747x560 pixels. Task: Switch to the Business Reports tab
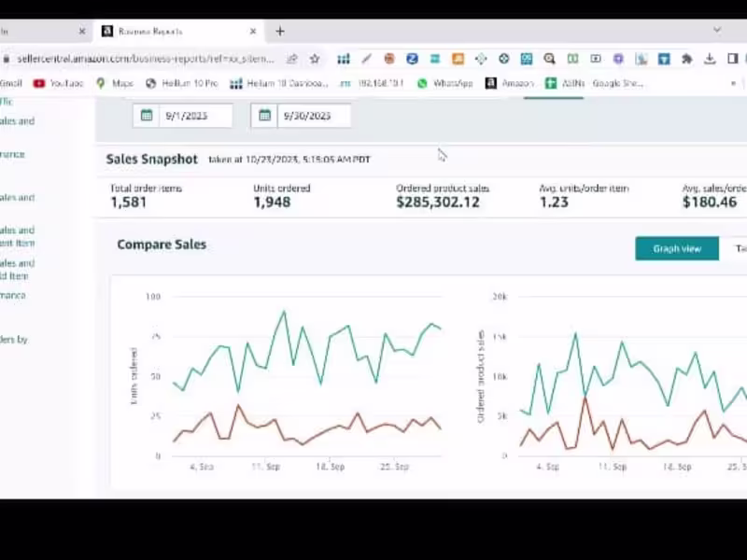tap(179, 32)
